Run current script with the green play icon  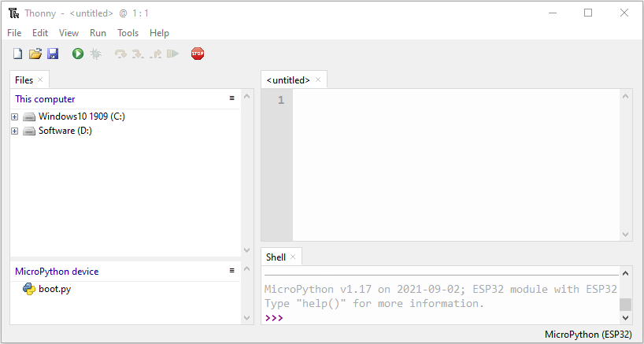[x=78, y=54]
